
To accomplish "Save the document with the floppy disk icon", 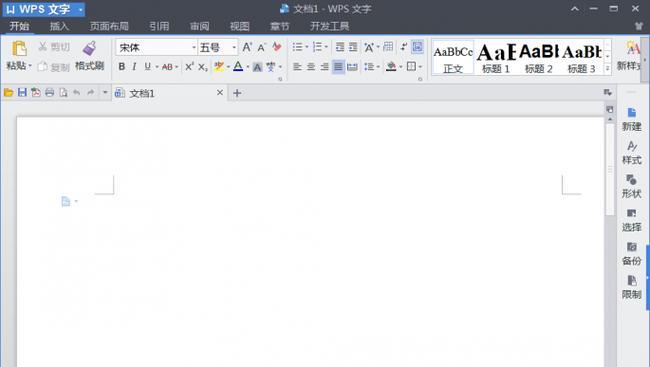I will click(x=22, y=92).
